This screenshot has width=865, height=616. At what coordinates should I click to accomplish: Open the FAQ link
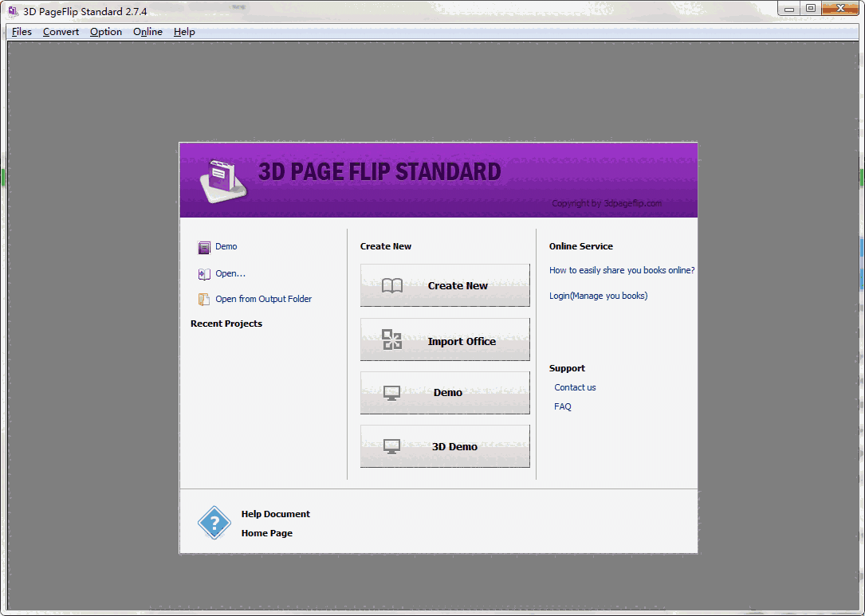coord(563,406)
